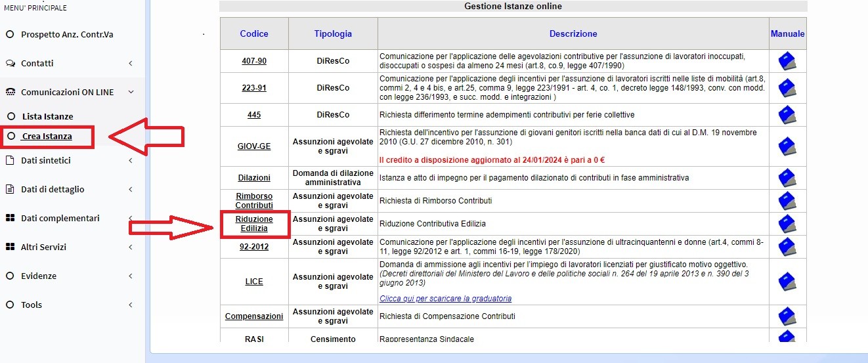The image size is (868, 363).
Task: Open manual icon for Compensazioni row
Action: 787,316
